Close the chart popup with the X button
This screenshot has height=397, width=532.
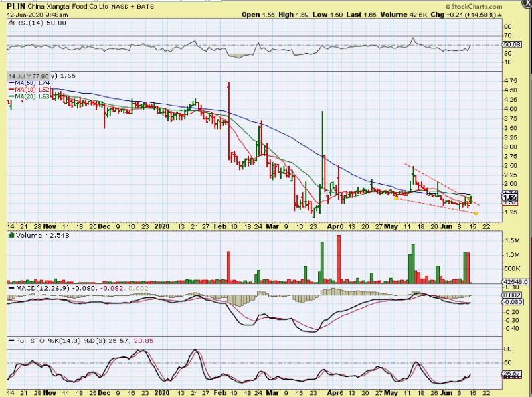pos(527,2)
